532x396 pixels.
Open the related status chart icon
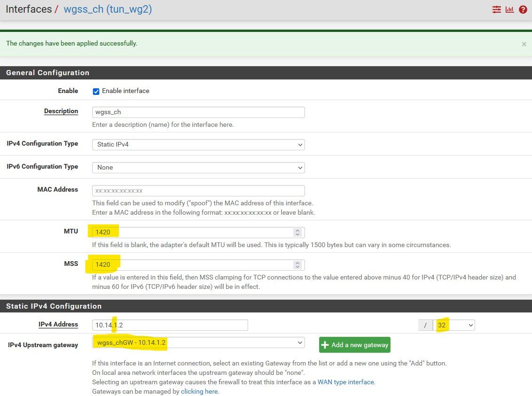click(509, 9)
